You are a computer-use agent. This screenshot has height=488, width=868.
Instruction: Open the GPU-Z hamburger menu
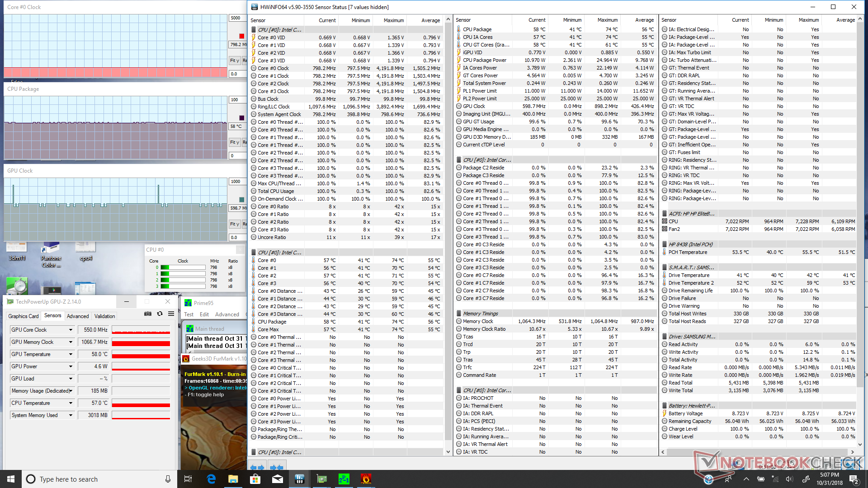(x=171, y=314)
